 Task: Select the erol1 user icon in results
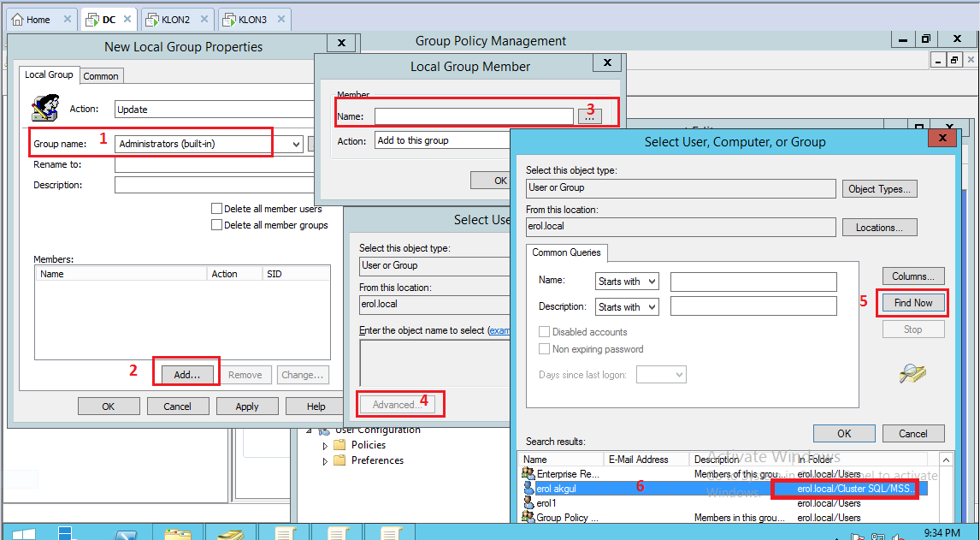pyautogui.click(x=528, y=503)
